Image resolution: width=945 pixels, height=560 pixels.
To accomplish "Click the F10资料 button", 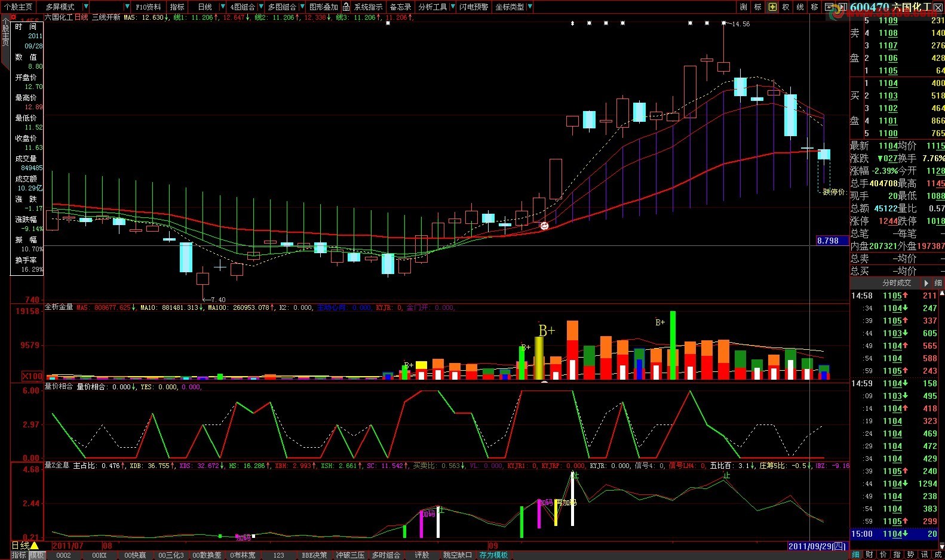I will 148,7.
